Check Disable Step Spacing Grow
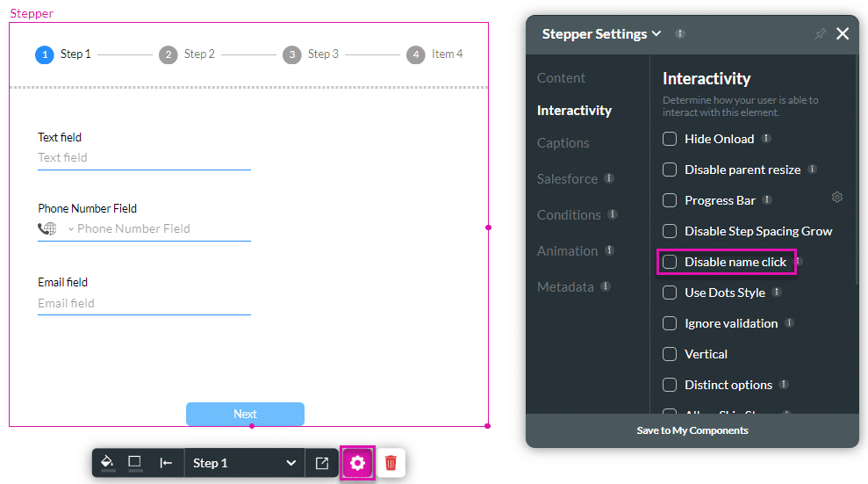The height and width of the screenshot is (484, 868). click(x=670, y=231)
